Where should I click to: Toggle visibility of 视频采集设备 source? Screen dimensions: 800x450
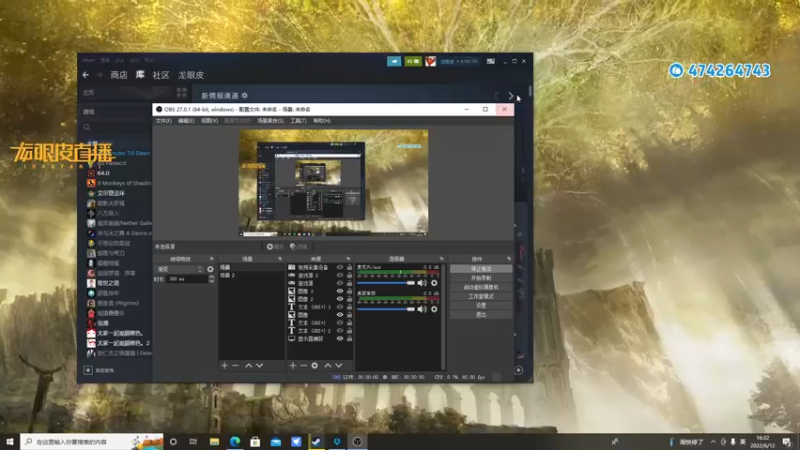[340, 267]
